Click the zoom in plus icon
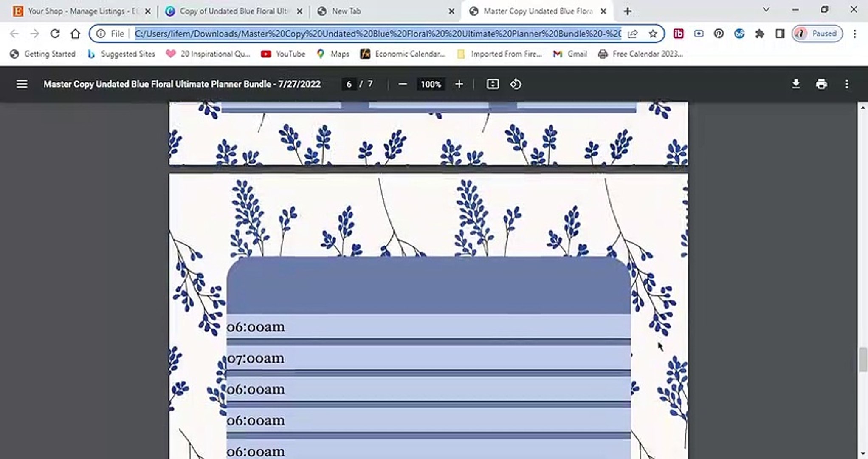Screen dimensions: 868x459 coord(459,84)
